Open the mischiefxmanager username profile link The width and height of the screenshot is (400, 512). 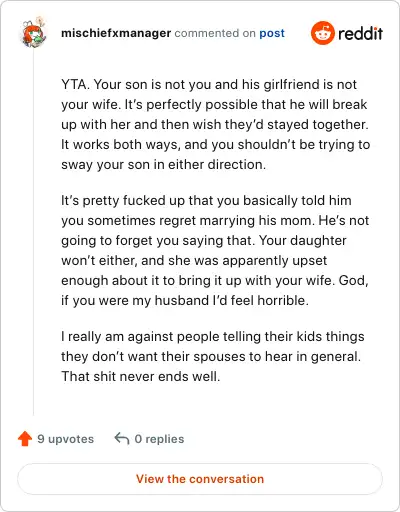click(x=116, y=33)
